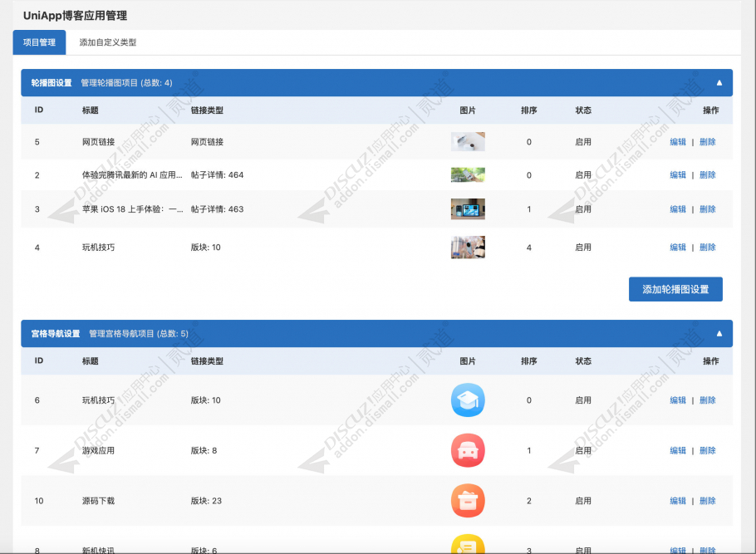Delete carousel item 玩机技巧 (ID 4)
This screenshot has height=554, width=756.
point(707,248)
